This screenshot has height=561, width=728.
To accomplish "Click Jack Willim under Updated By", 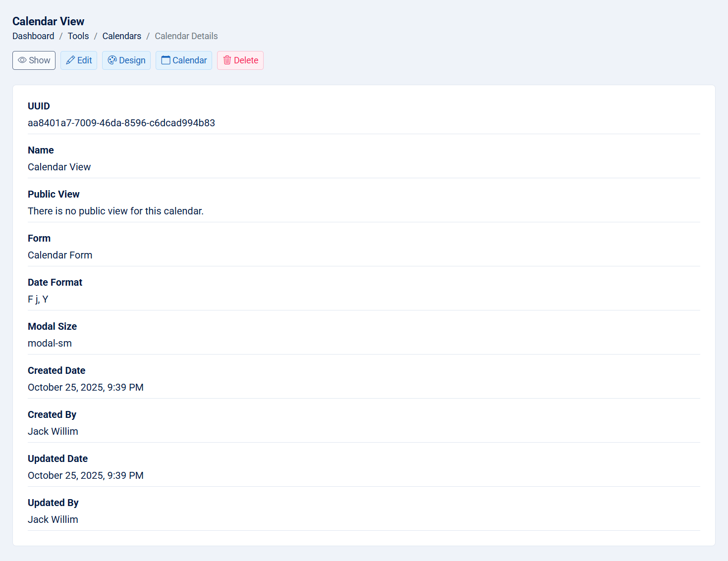I will (x=53, y=519).
